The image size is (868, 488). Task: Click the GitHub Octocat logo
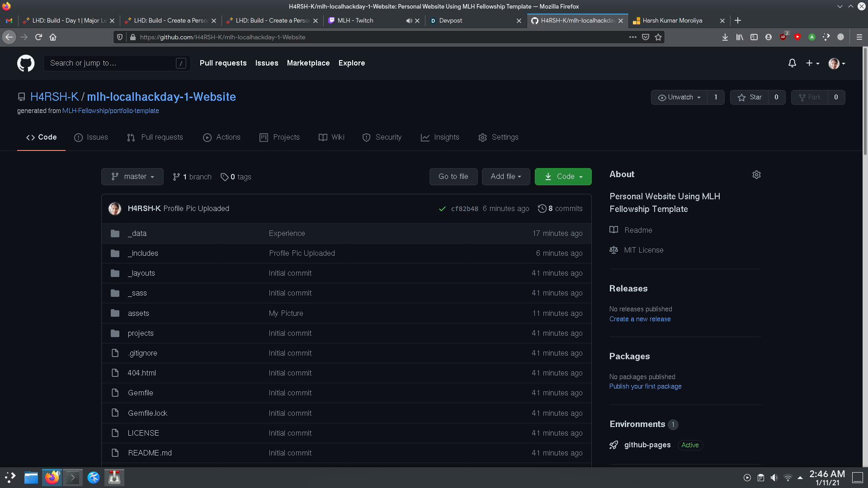[26, 63]
